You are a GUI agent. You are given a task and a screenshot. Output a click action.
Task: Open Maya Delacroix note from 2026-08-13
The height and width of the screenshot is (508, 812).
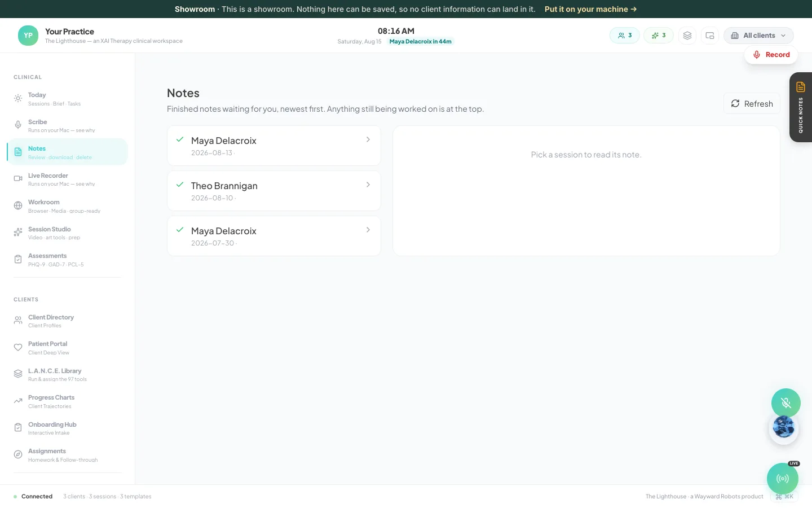tap(274, 146)
